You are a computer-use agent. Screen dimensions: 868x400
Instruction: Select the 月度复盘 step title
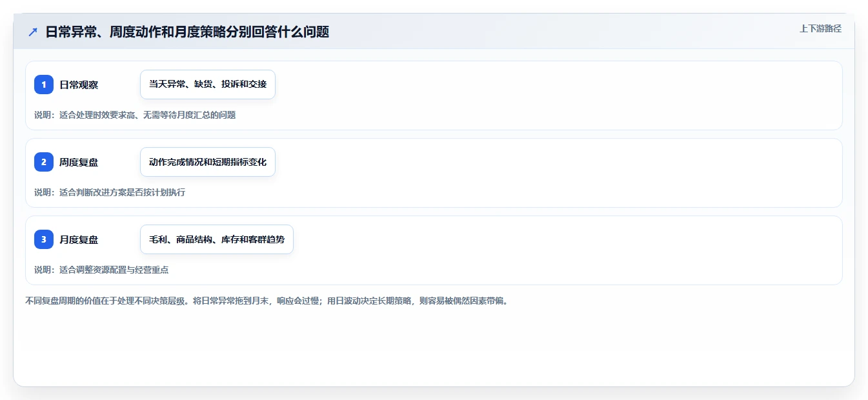tap(79, 239)
